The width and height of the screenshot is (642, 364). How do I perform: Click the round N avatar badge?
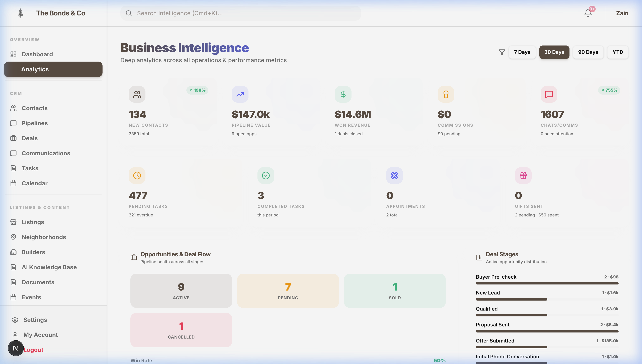point(16,348)
